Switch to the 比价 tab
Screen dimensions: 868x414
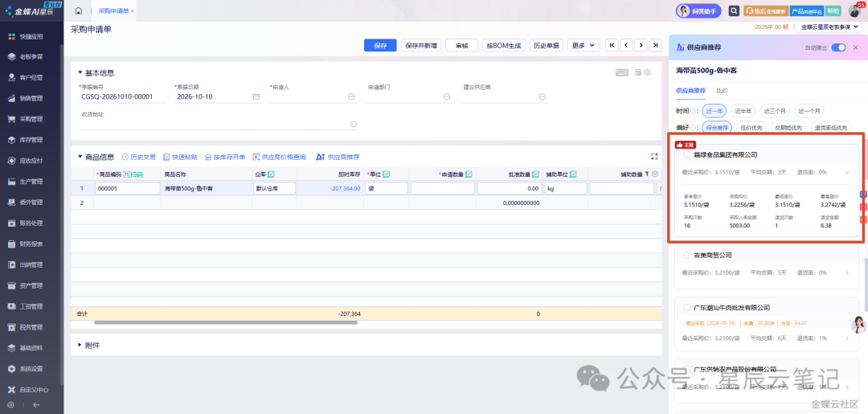722,90
